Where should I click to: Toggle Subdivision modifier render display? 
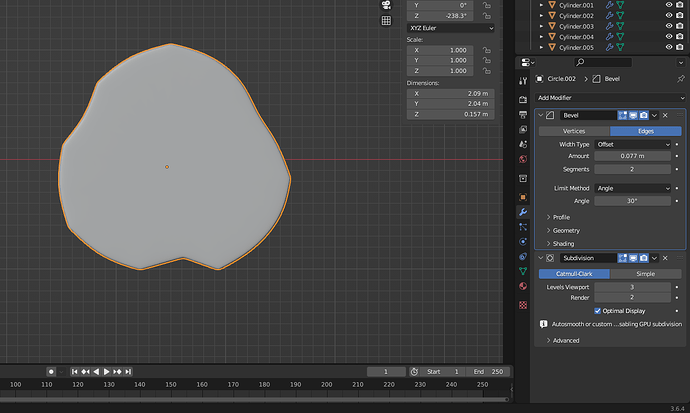[x=644, y=258]
